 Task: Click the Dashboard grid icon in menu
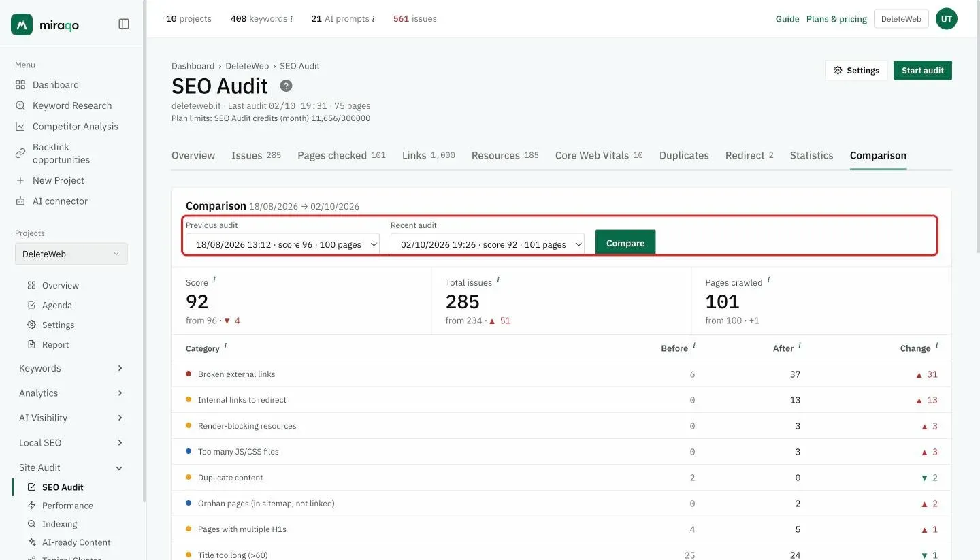click(20, 85)
